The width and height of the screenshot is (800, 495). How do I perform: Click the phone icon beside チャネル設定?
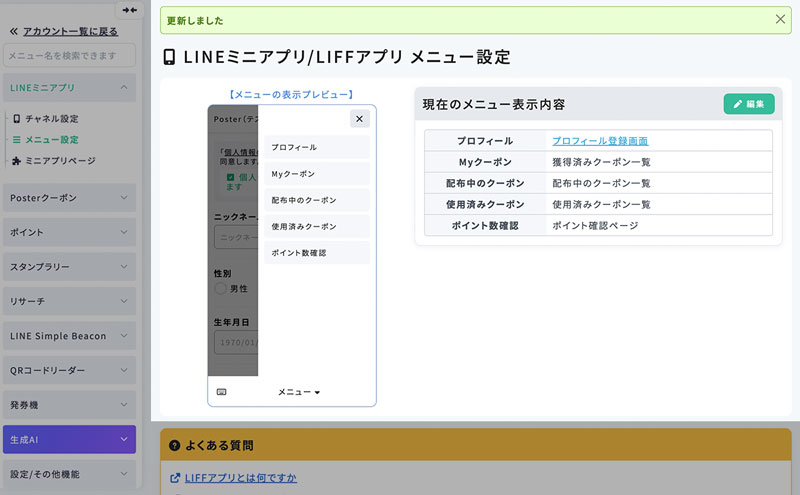click(16, 119)
